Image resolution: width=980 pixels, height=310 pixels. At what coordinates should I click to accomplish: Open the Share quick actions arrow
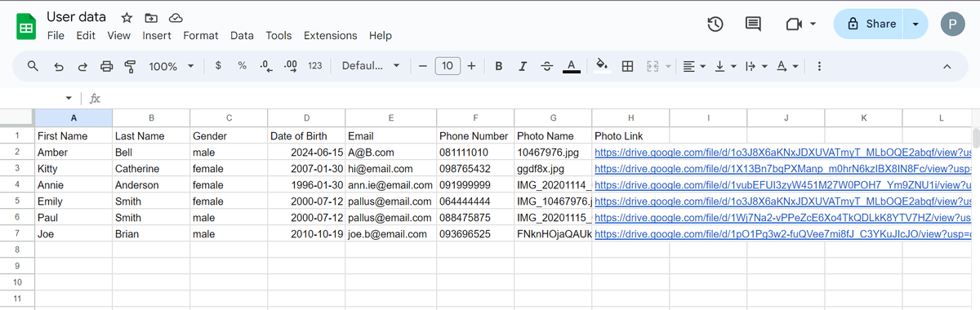[915, 24]
